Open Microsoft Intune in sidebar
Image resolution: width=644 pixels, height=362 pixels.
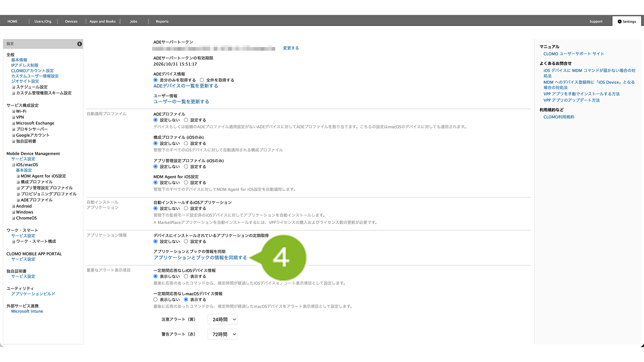coord(27,311)
